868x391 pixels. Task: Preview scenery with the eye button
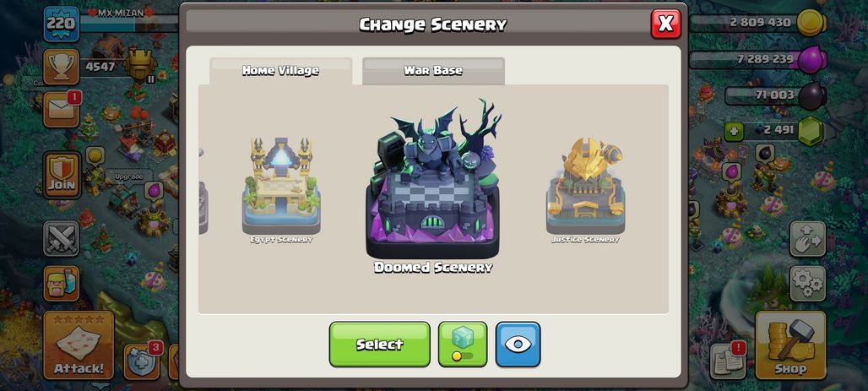(518, 345)
